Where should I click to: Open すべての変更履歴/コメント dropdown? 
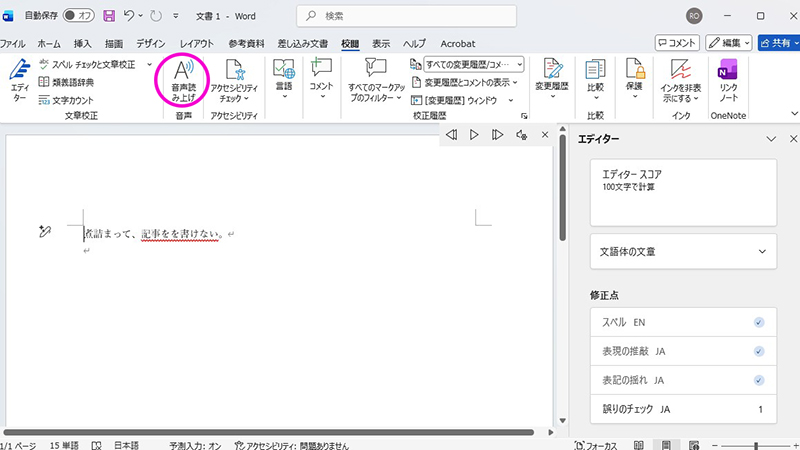coord(467,64)
